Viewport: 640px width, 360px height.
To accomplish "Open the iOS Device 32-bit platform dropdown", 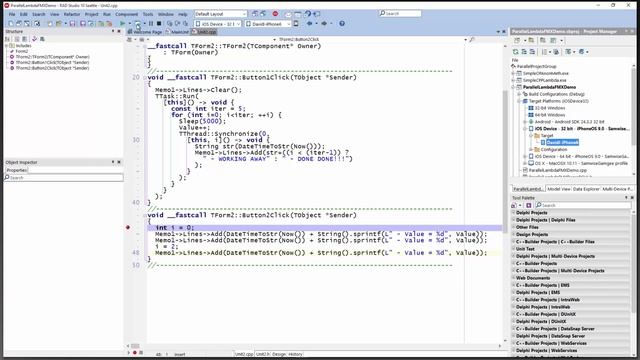I will point(218,24).
